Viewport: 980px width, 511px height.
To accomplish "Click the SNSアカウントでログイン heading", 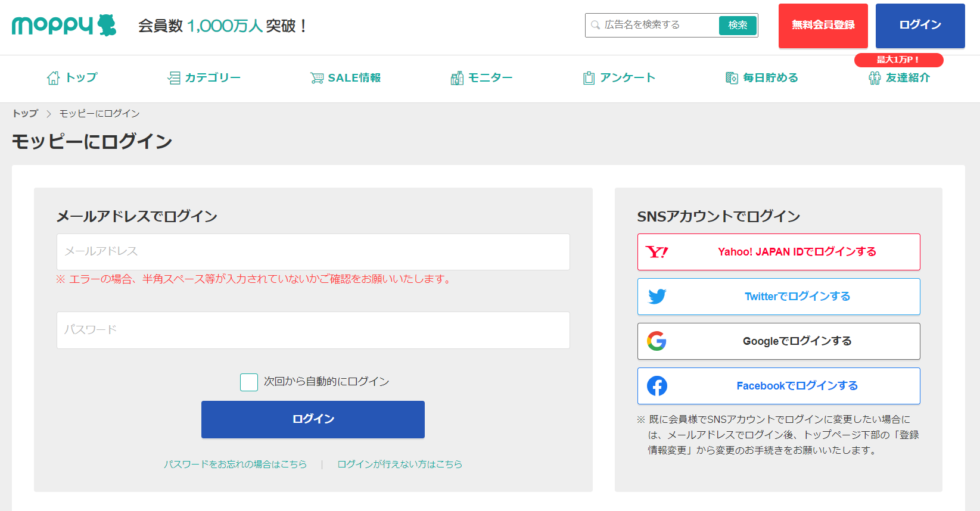I will tap(718, 216).
